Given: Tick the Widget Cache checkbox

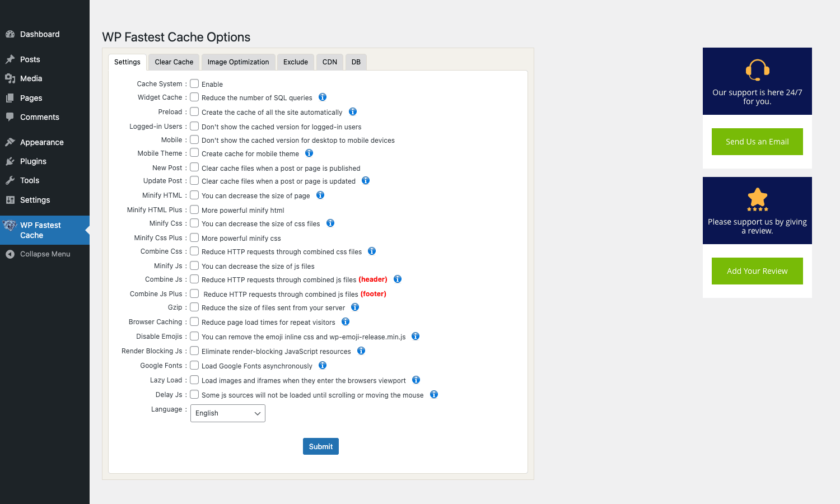Looking at the screenshot, I should [x=194, y=97].
